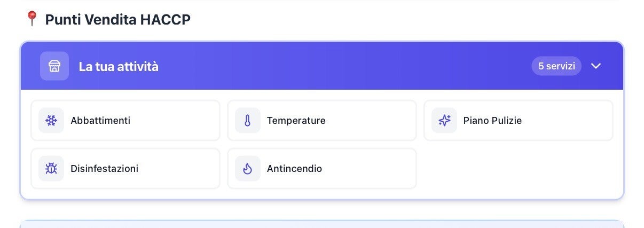Screen dimensions: 644x228
Task: Click the red pin icon beside the heading
Action: click(x=32, y=19)
